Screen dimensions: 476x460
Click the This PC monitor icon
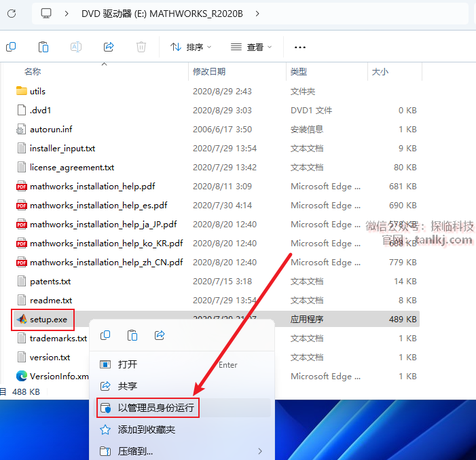(46, 14)
